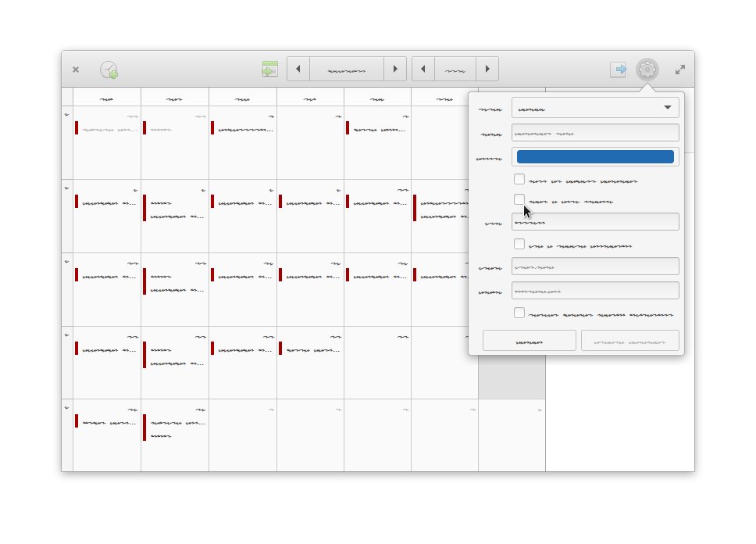The width and height of the screenshot is (756, 544).
Task: Tick the third checkbox in the popover
Action: tap(519, 244)
